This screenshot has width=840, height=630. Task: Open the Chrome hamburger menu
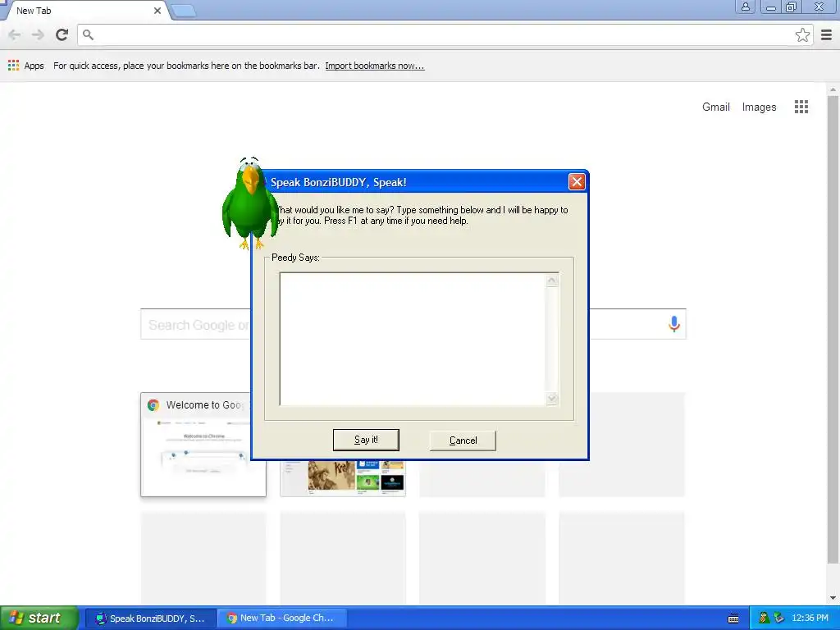827,34
